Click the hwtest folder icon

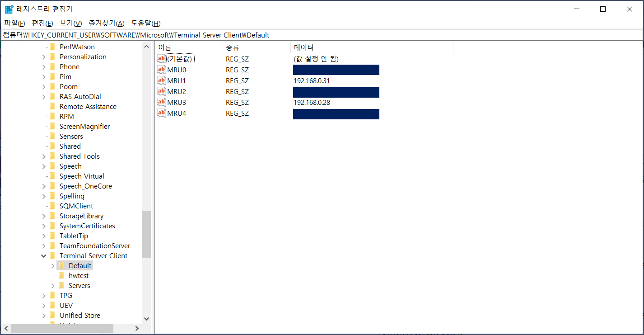click(x=61, y=275)
